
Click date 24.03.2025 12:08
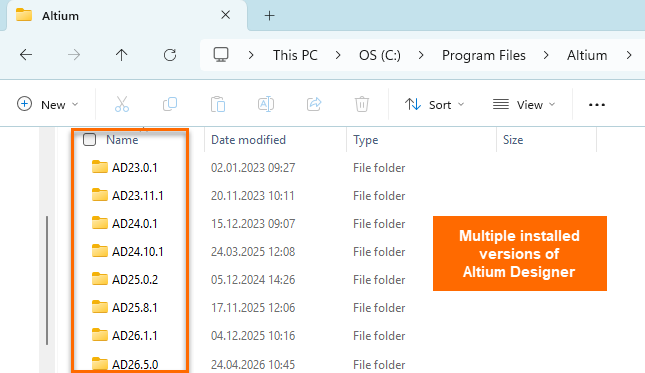(x=253, y=252)
